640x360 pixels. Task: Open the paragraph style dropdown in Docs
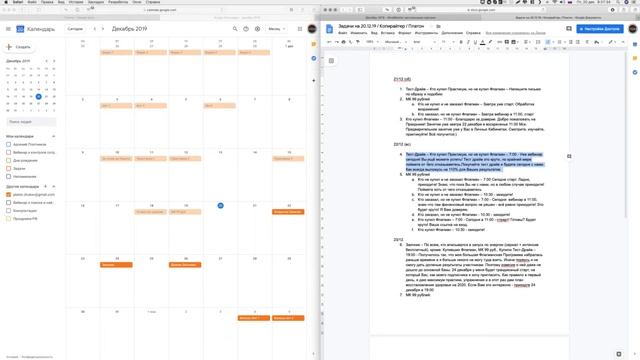tap(395, 42)
